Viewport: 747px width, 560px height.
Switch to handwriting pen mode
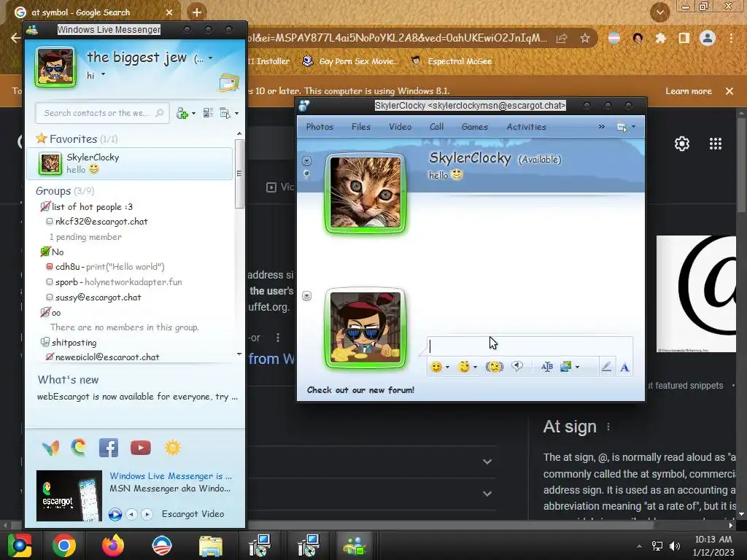point(606,367)
